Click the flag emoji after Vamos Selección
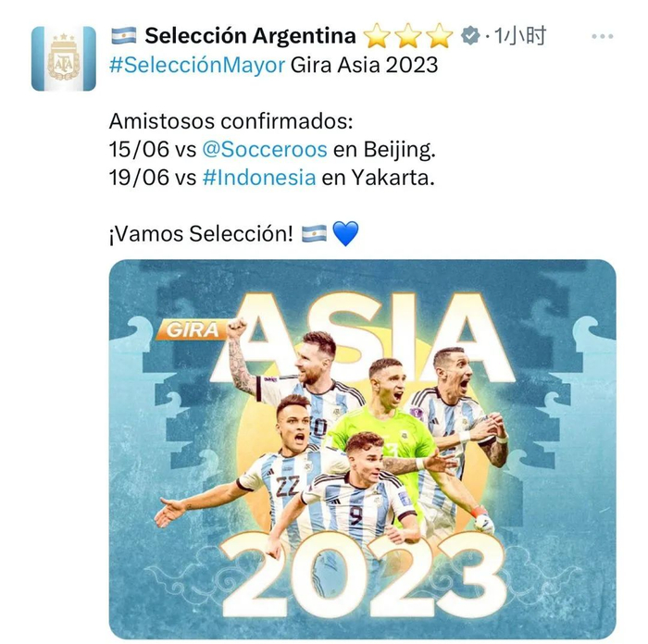This screenshot has width=648, height=644. [314, 234]
